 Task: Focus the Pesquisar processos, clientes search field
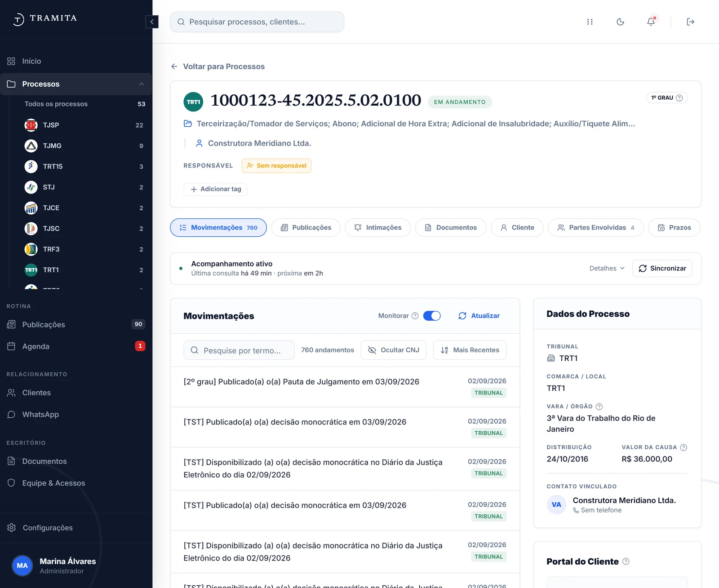point(257,22)
